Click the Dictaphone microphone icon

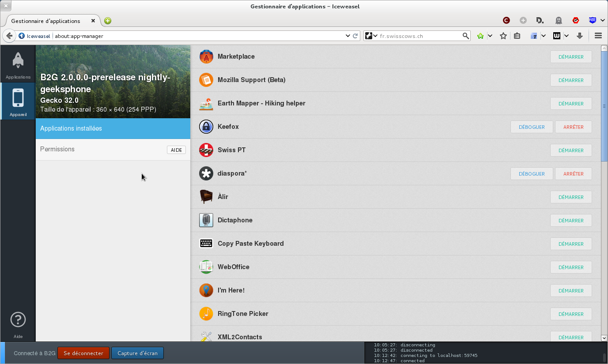click(x=206, y=220)
